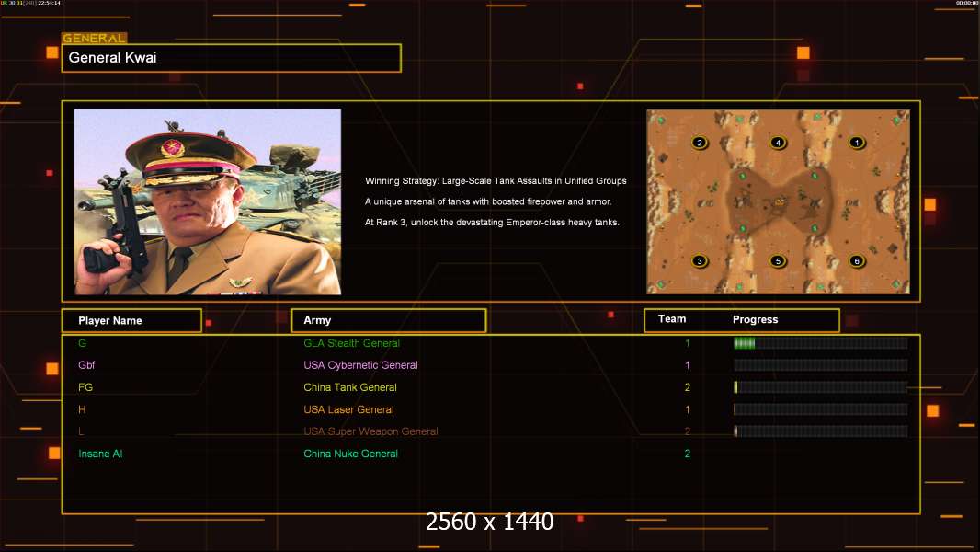Select start position 5 map marker
The width and height of the screenshot is (980, 552).
click(x=778, y=261)
